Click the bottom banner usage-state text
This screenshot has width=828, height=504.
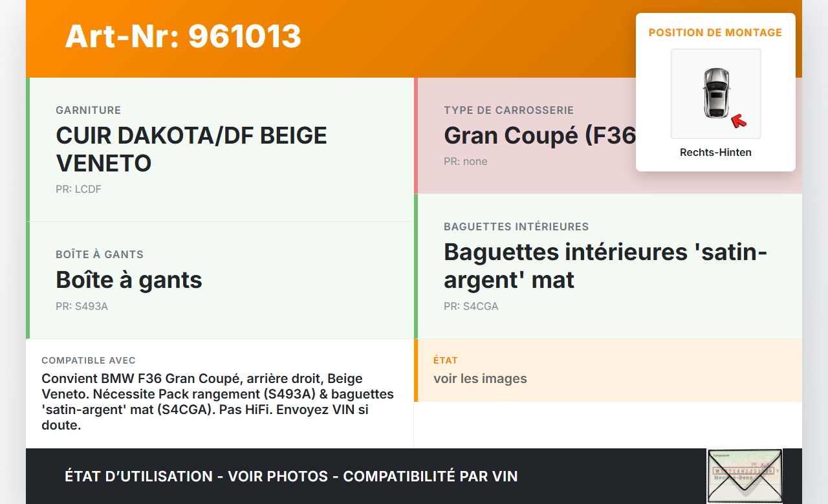pos(291,477)
